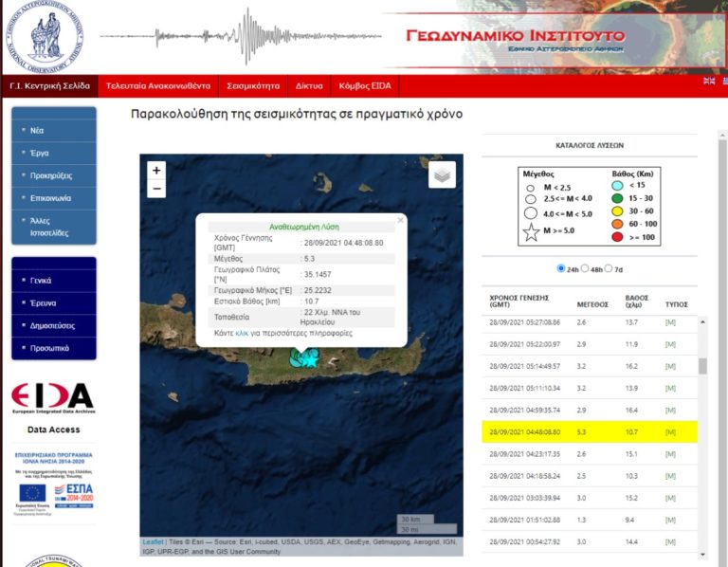Screen dimensions: 728x567
Task: Click the yellow 30 - 60 depth swatch
Action: coord(617,211)
